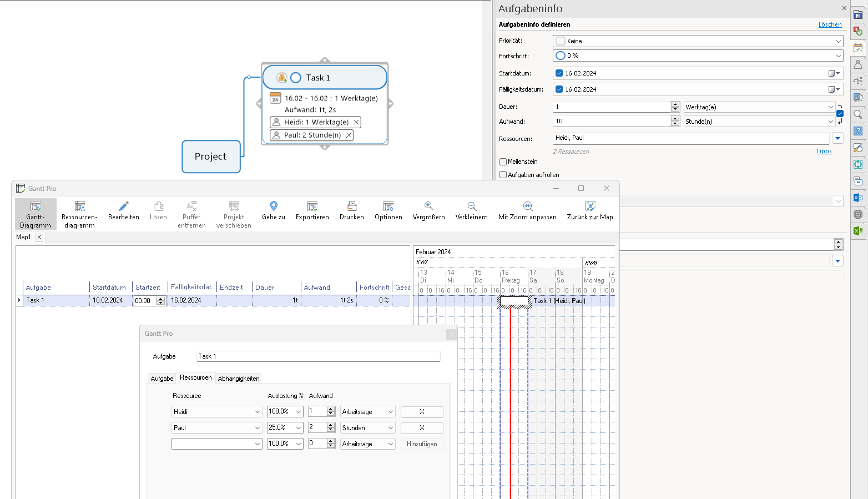Open the Fälligkeitsdatum calendar picker
This screenshot has height=499, width=868.
click(x=834, y=89)
